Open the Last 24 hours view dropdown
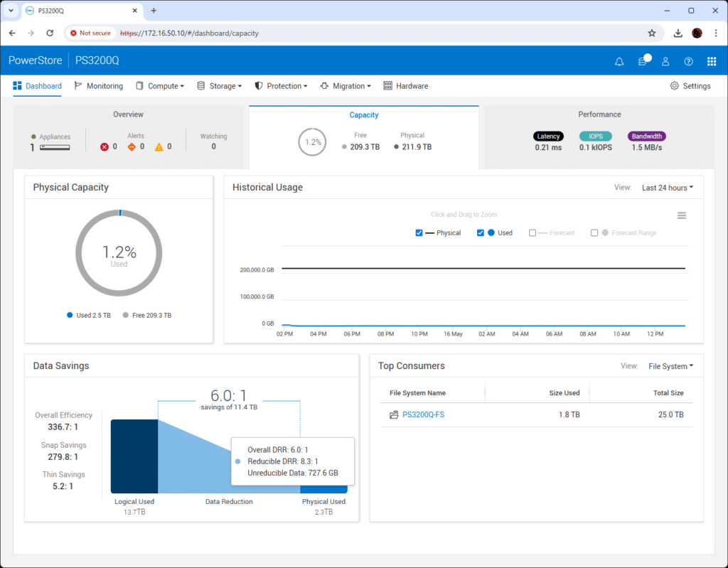This screenshot has width=728, height=568. (x=668, y=188)
